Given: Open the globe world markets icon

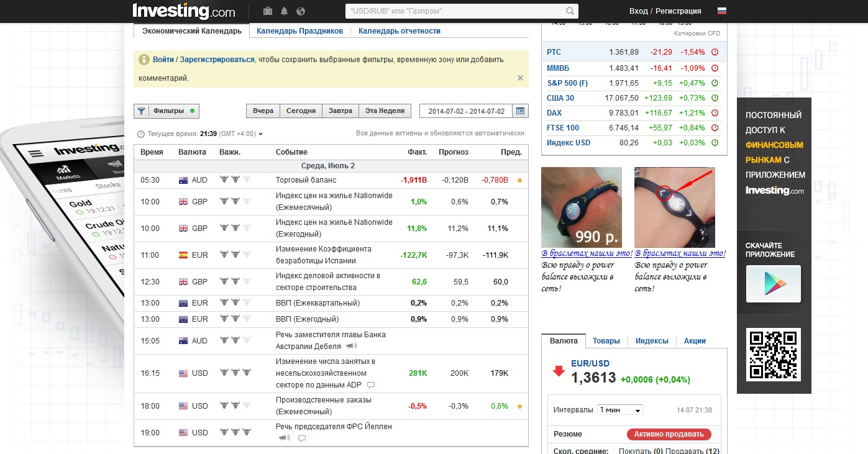Looking at the screenshot, I should click(301, 11).
